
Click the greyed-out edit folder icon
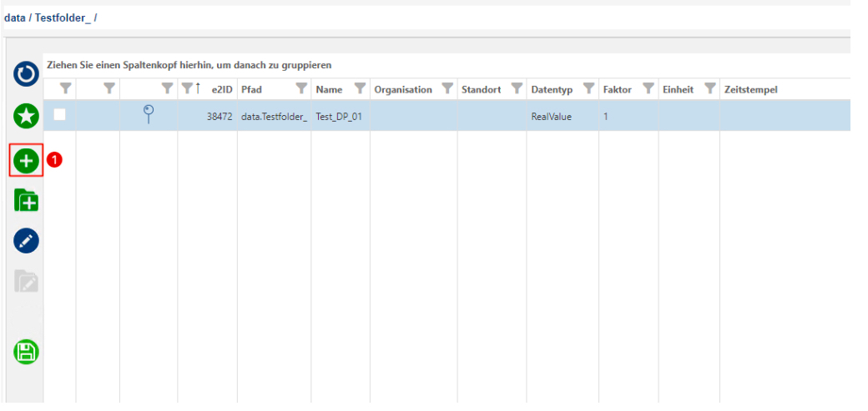click(x=26, y=282)
